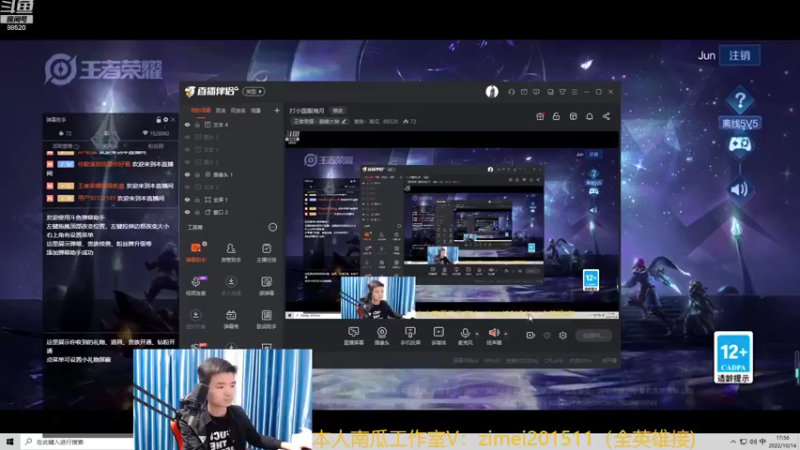Add a 多媒体 multimedia source
800x450 pixels.
tap(438, 336)
